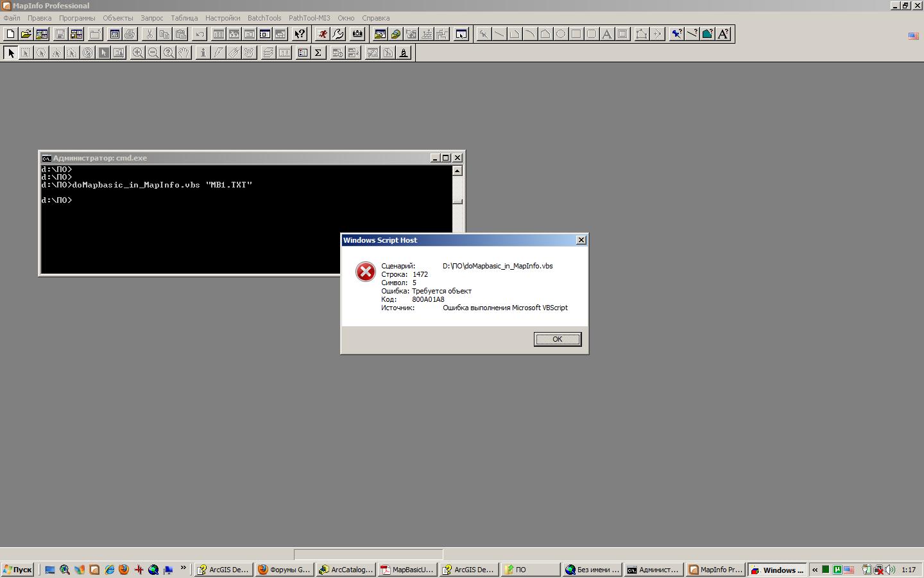The width and height of the screenshot is (924, 578).
Task: Switch to Без имени taskbar button
Action: click(x=592, y=570)
